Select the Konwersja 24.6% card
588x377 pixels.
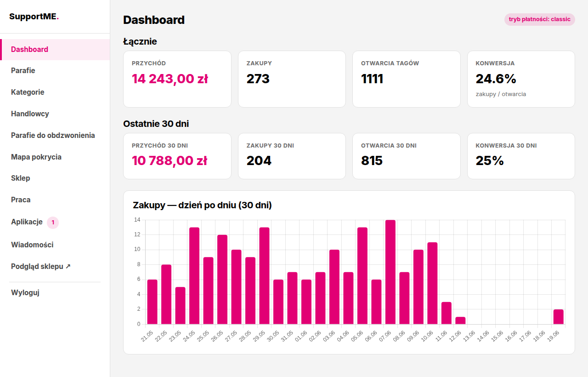(521, 79)
